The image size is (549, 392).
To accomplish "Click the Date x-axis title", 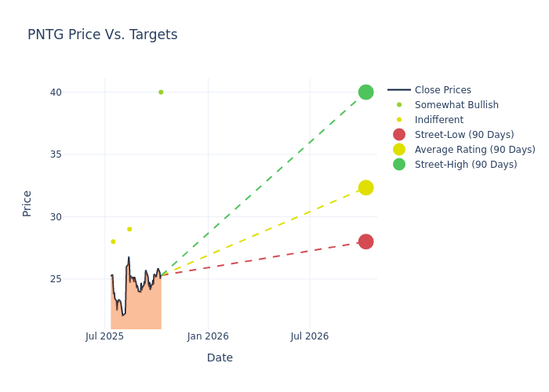I will pyautogui.click(x=220, y=358).
